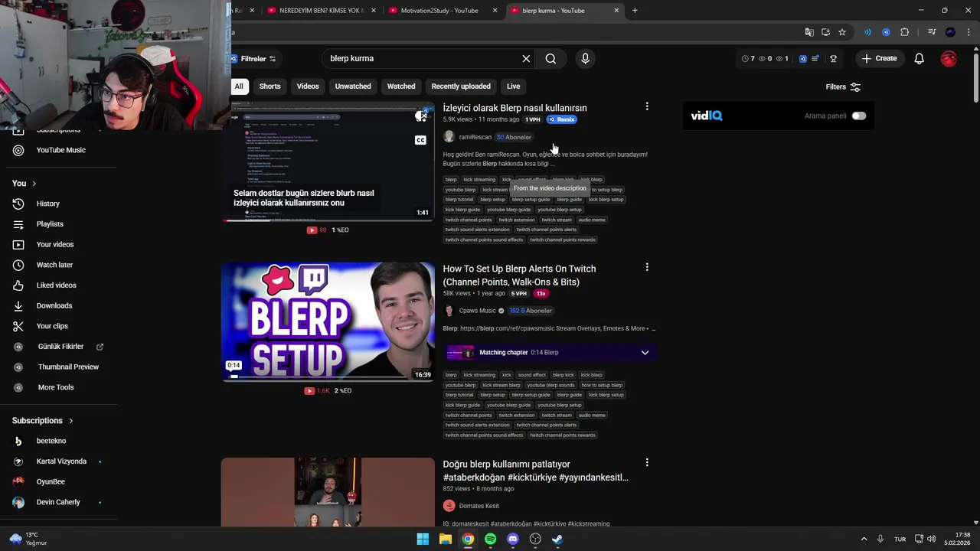Screen dimensions: 980x551
Task: Select the Watched filter chip
Action: [401, 86]
